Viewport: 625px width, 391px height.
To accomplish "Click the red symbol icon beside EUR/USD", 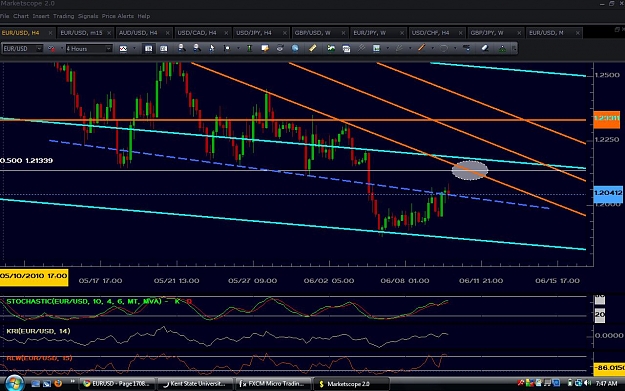I will [x=51, y=49].
